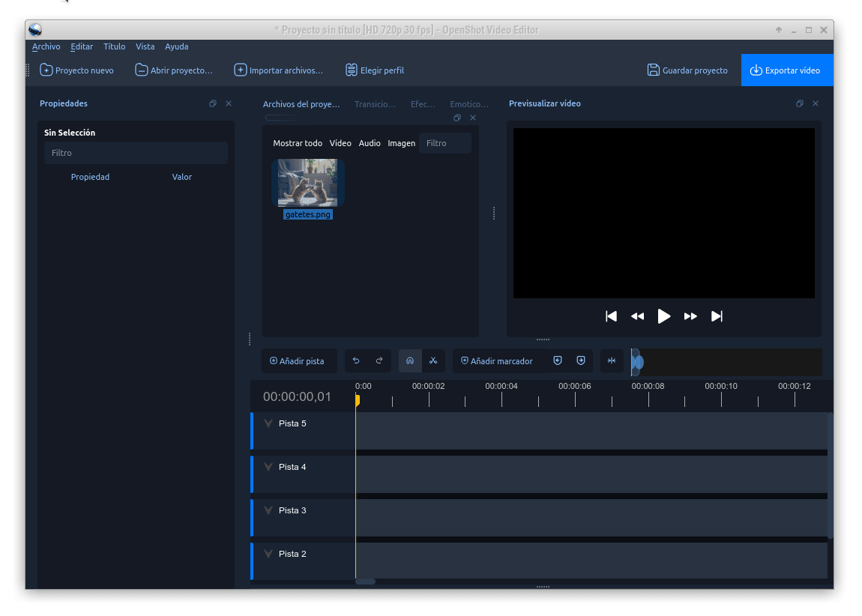Skip to the start of the video

(611, 316)
